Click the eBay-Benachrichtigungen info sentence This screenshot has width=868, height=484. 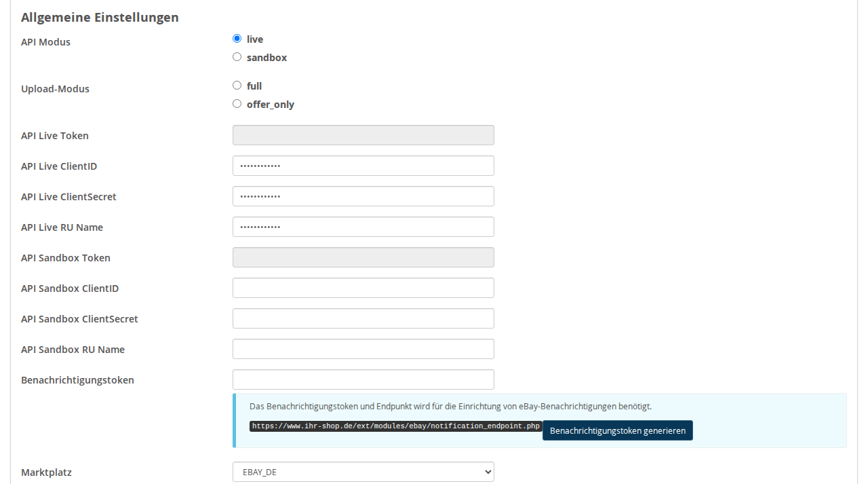[450, 407]
